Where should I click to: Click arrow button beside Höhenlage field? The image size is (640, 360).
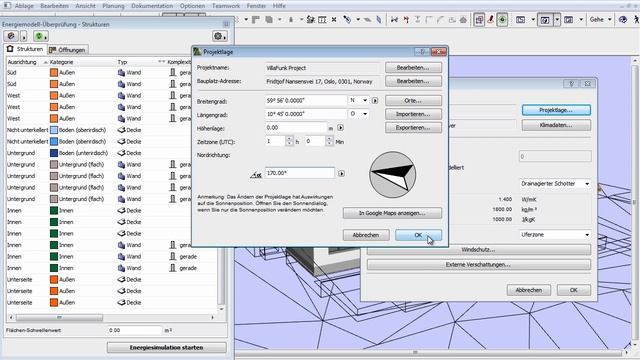(x=340, y=128)
